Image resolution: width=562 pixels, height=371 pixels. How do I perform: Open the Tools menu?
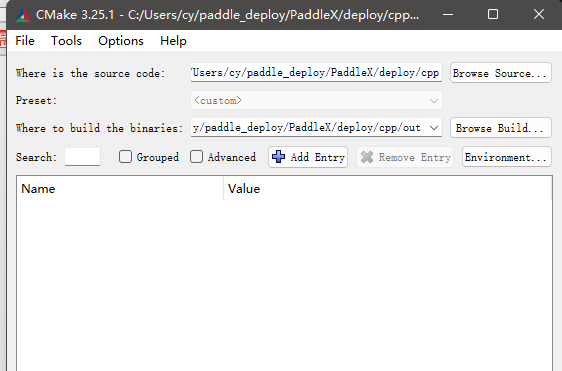66,41
